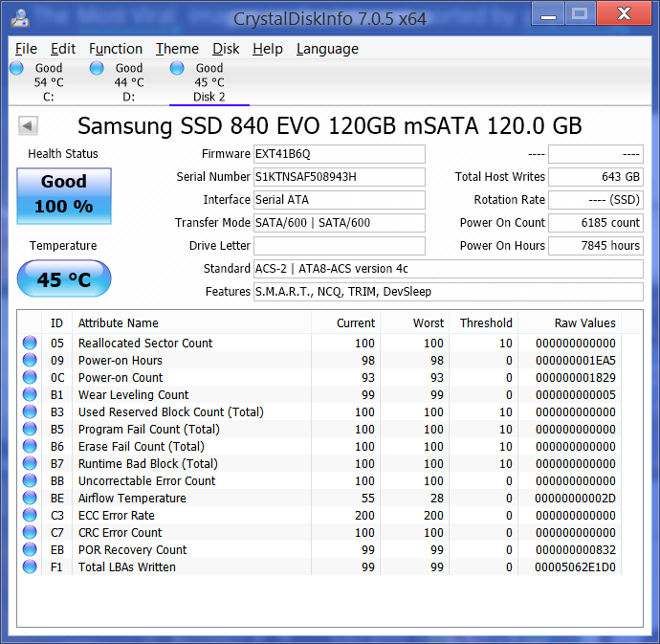Screen dimensions: 660x644
Task: Click status orb of Power-on Hours row
Action: [30, 360]
